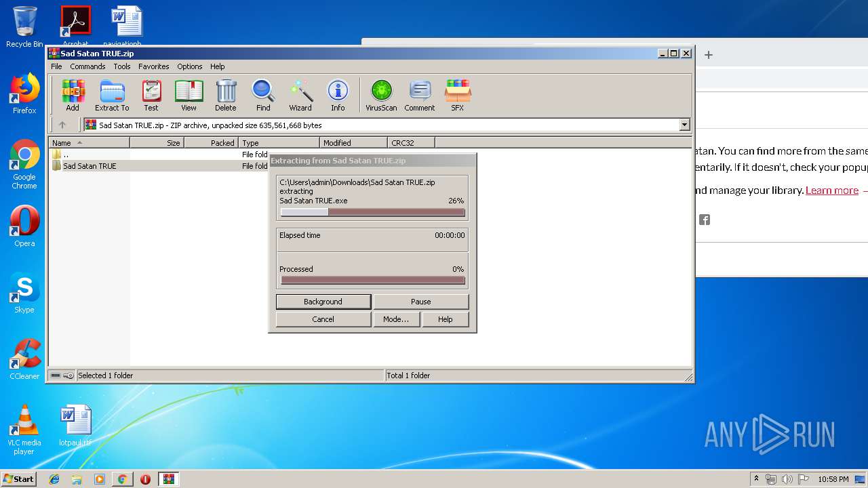Open Firefox desktop shortcut
The height and width of the screenshot is (488, 868).
(x=24, y=94)
